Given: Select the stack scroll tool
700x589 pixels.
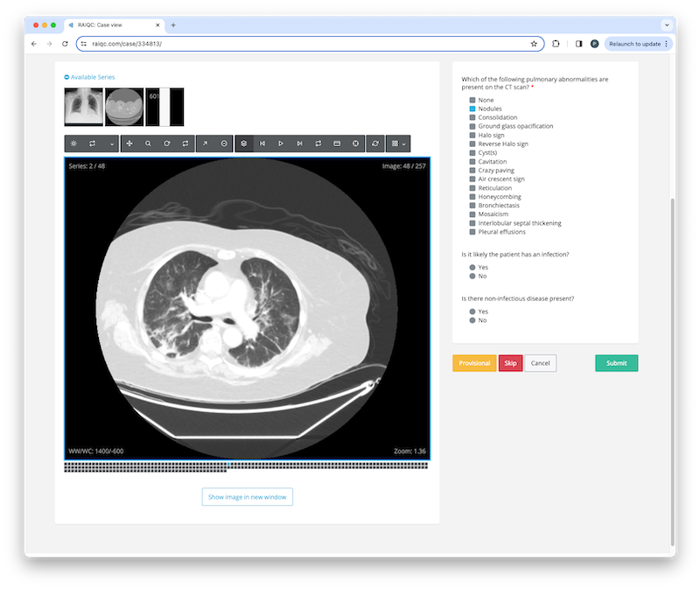Looking at the screenshot, I should click(x=244, y=144).
